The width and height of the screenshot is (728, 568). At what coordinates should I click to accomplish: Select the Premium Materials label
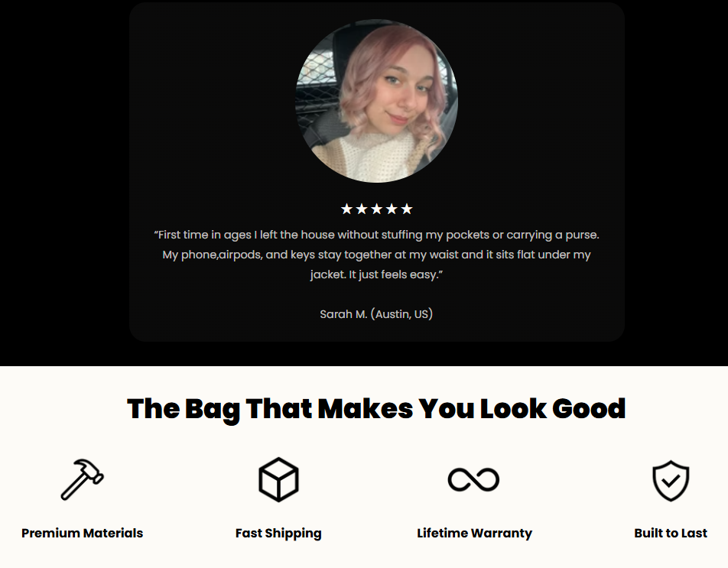pyautogui.click(x=82, y=533)
